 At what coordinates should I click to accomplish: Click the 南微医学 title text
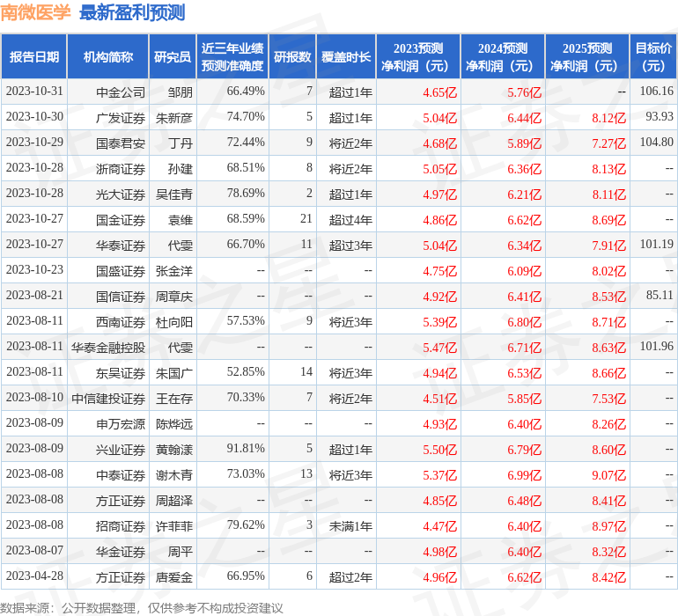click(x=35, y=12)
